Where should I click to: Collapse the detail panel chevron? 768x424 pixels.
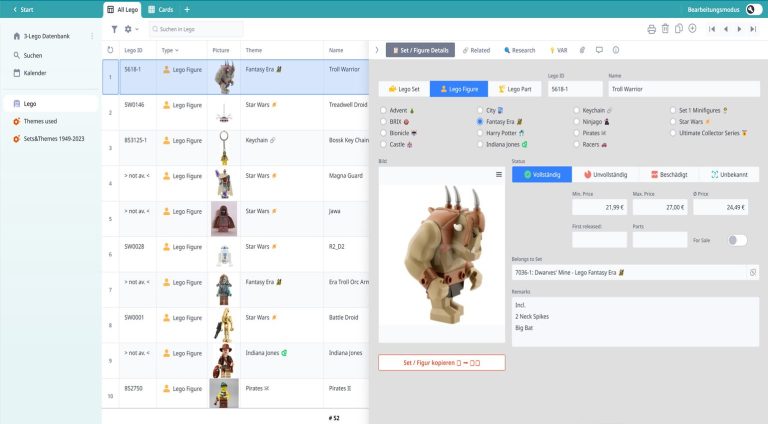tap(377, 50)
